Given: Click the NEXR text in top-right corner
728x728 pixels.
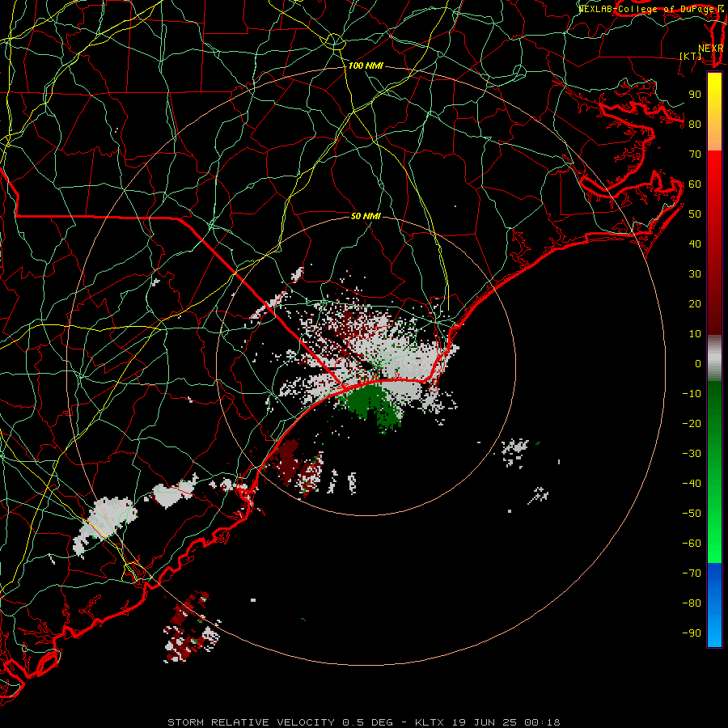Looking at the screenshot, I should [711, 49].
